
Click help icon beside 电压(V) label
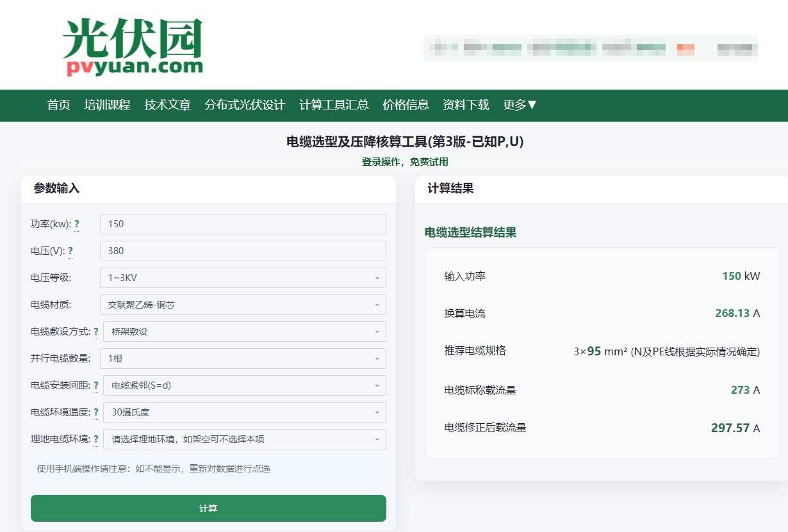point(70,251)
